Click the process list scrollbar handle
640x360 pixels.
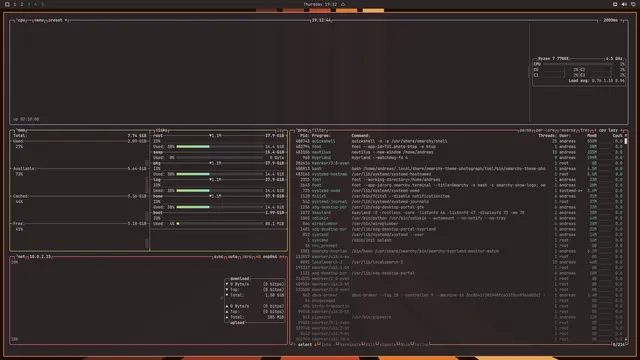[x=626, y=141]
